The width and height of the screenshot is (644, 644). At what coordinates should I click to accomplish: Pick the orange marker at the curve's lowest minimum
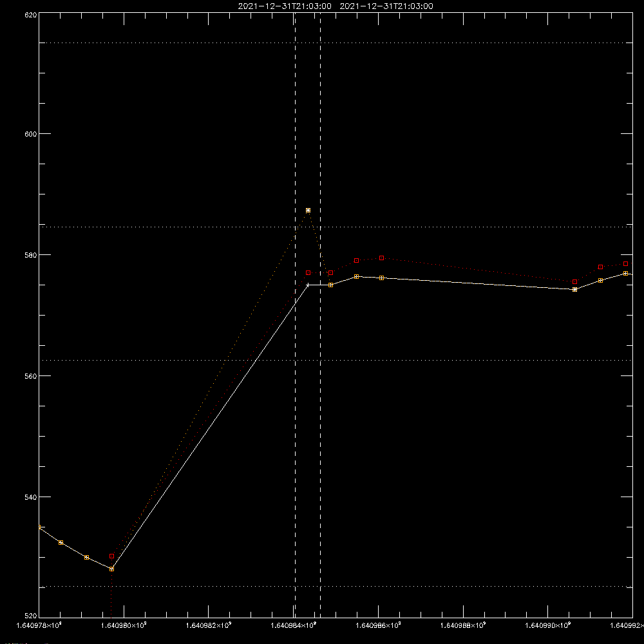tap(111, 569)
